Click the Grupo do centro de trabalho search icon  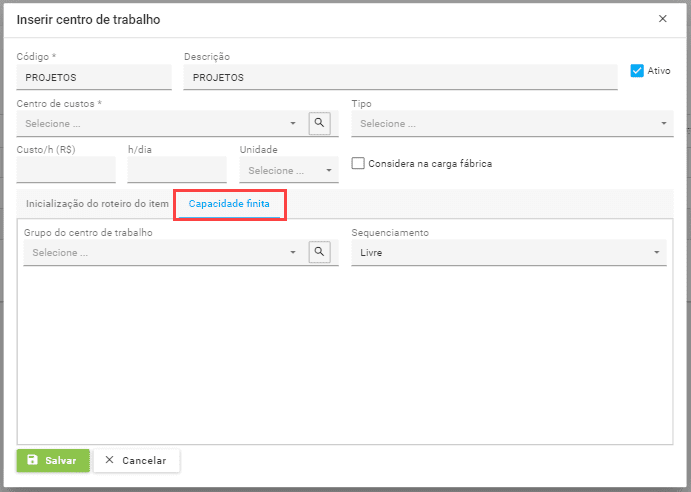319,253
